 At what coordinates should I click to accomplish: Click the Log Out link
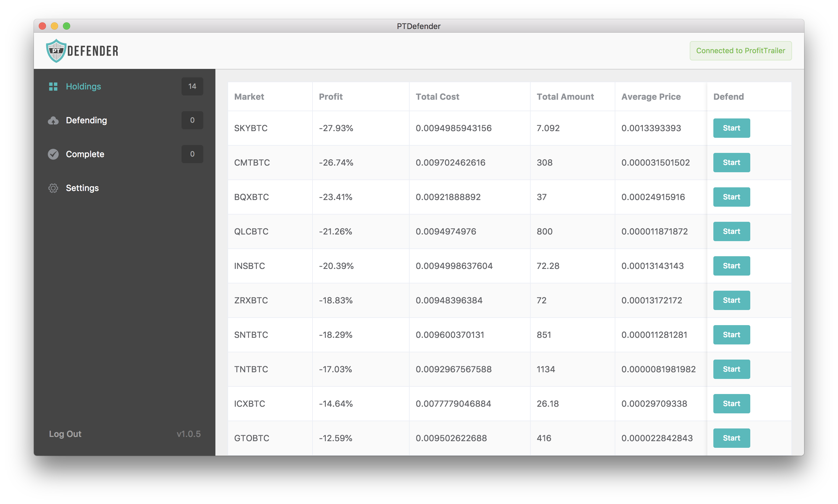click(65, 434)
